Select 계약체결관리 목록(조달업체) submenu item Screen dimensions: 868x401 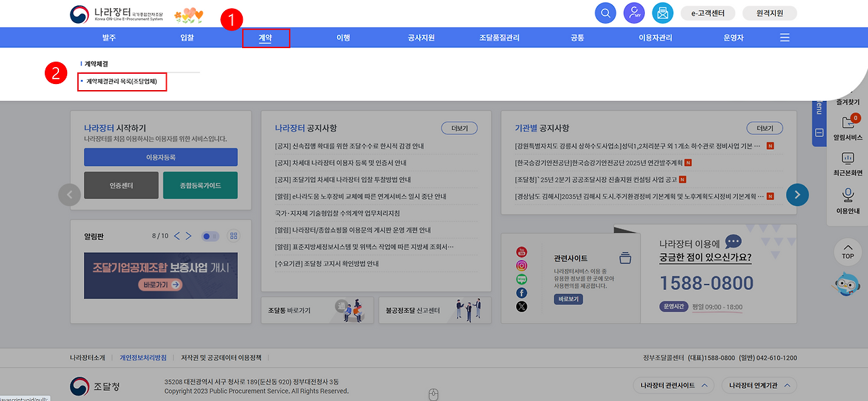click(x=121, y=81)
